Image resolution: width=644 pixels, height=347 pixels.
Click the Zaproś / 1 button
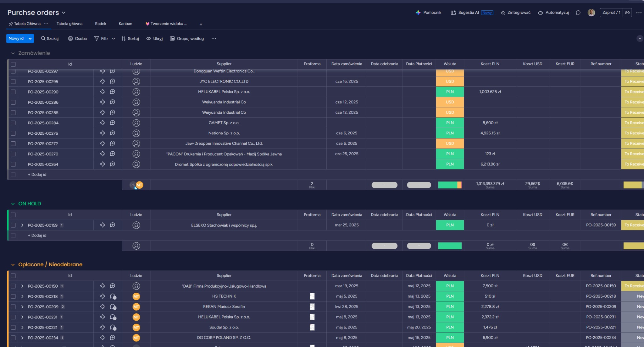(611, 13)
